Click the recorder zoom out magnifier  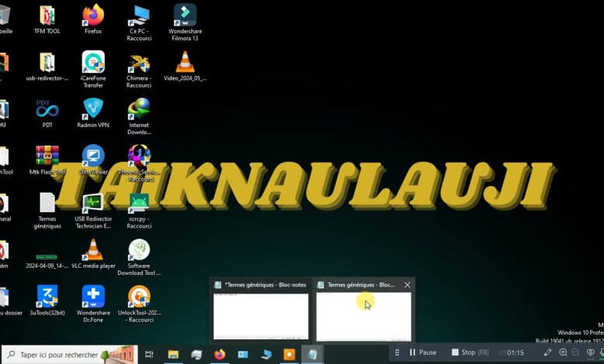tap(575, 352)
